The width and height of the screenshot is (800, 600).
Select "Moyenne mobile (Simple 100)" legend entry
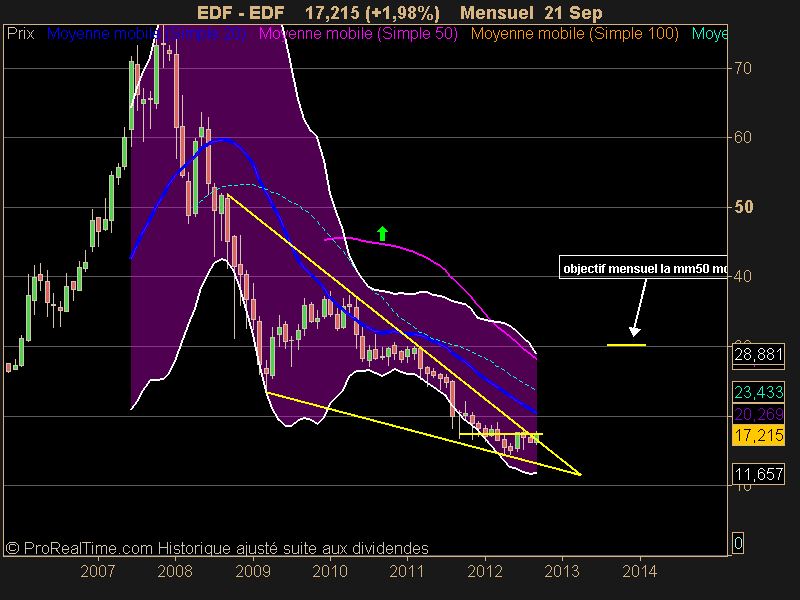(x=575, y=34)
